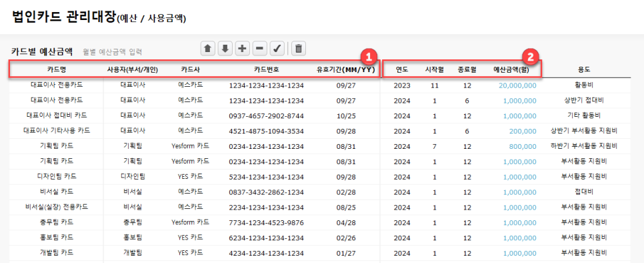This screenshot has width=644, height=263.
Task: Select card number 7734-1234-4523-9876
Action: (x=266, y=223)
